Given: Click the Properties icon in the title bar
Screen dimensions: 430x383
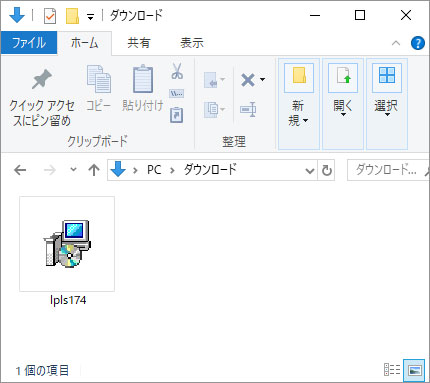Looking at the screenshot, I should click(x=50, y=16).
